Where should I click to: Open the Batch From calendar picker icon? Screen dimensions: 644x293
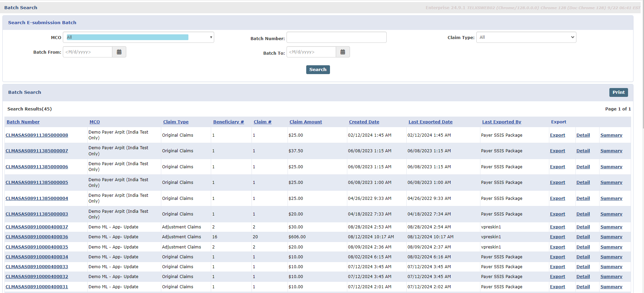[x=119, y=52]
